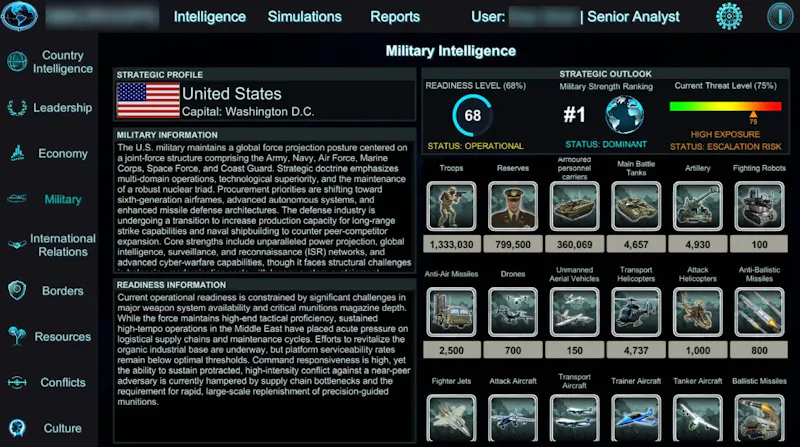Click the Main Battle Tanks value 4,657
This screenshot has width=800, height=447.
pyautogui.click(x=636, y=244)
